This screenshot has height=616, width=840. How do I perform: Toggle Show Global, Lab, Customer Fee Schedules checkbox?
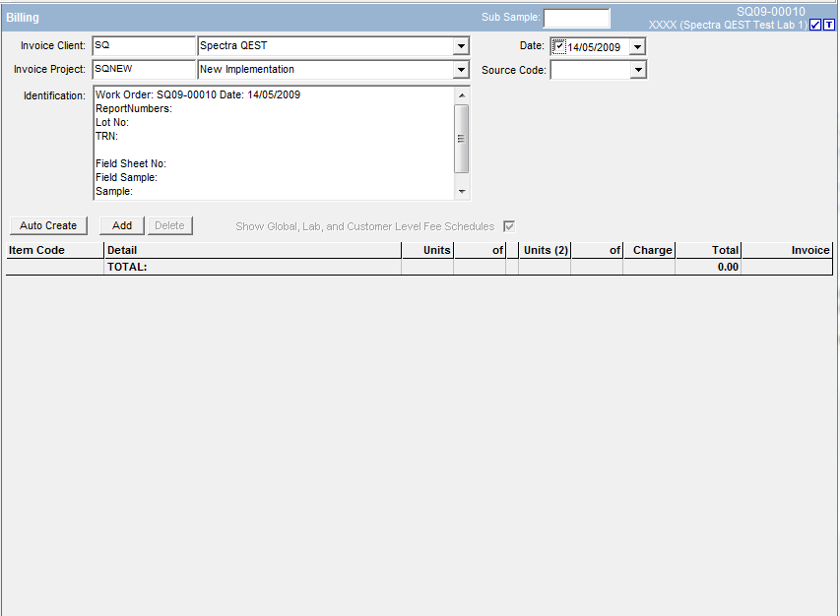tap(509, 226)
